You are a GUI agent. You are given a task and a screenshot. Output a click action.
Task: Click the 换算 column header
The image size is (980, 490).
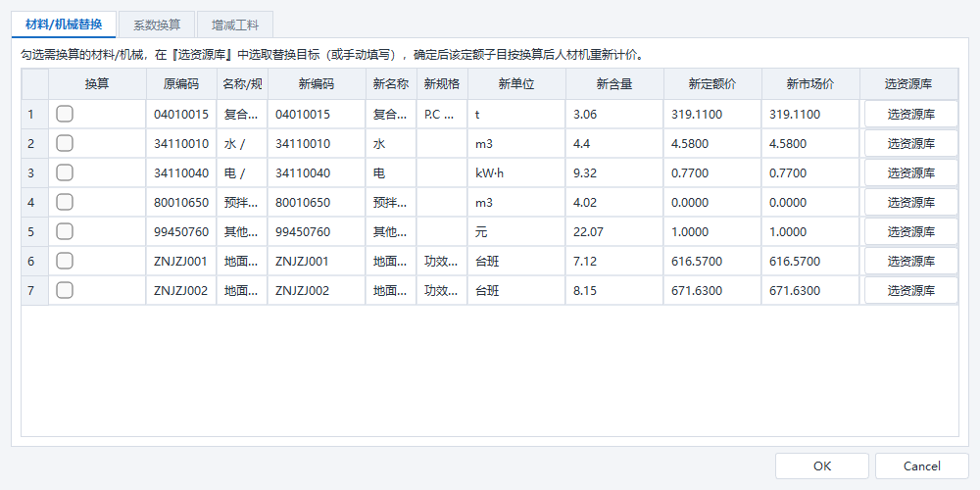pyautogui.click(x=97, y=84)
